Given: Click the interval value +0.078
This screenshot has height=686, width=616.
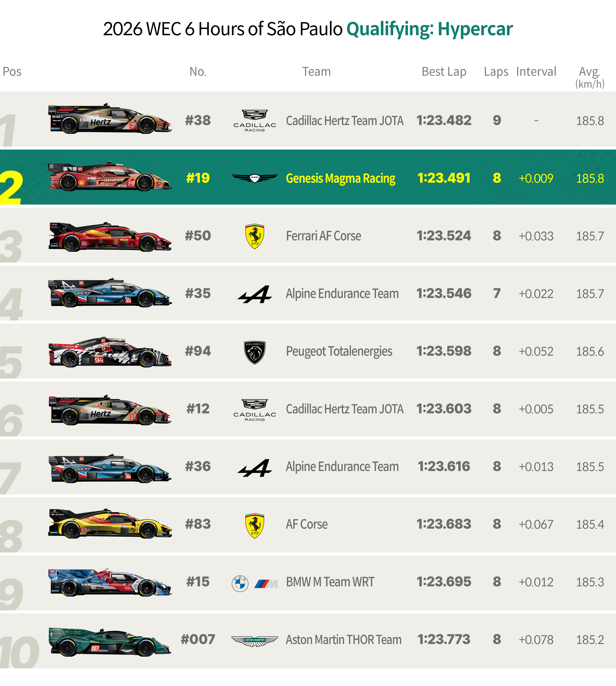Looking at the screenshot, I should (536, 640).
